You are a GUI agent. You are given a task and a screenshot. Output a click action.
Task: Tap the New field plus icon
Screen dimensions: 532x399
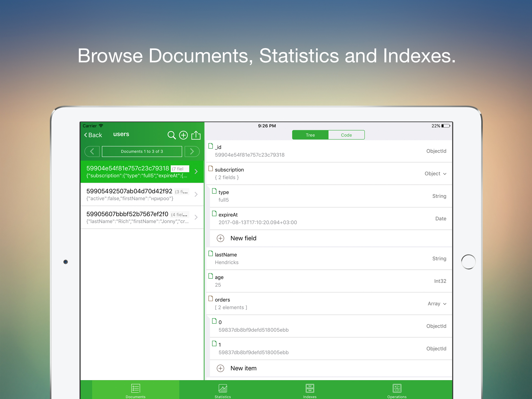click(x=220, y=238)
